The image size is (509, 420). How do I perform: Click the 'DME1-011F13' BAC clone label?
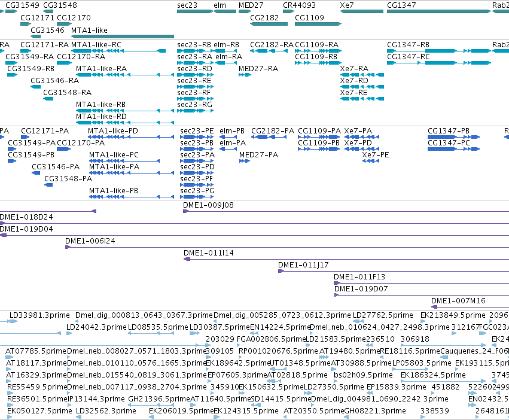pyautogui.click(x=359, y=277)
